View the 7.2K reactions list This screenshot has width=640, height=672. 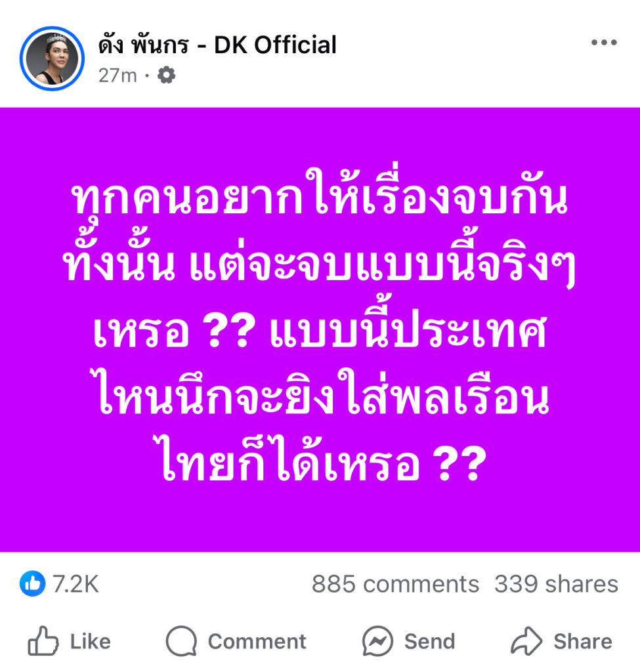tap(76, 583)
